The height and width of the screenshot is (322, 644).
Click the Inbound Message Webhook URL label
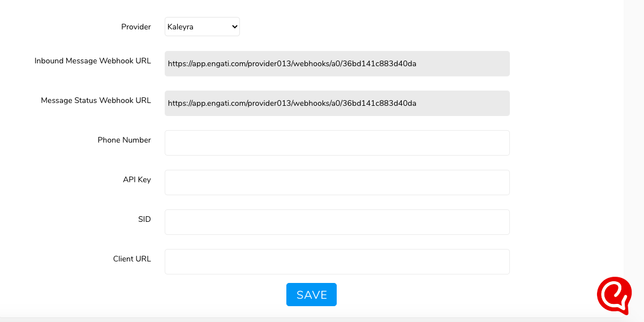click(93, 61)
